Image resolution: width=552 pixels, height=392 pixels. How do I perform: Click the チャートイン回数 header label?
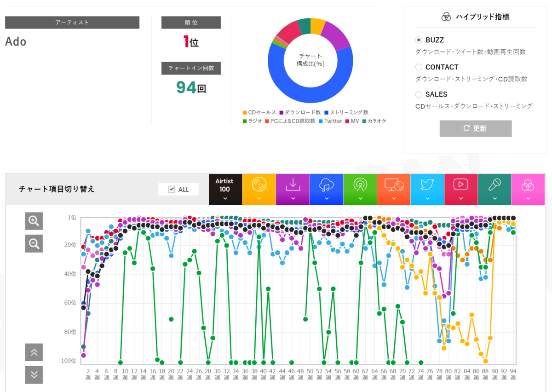click(x=191, y=68)
